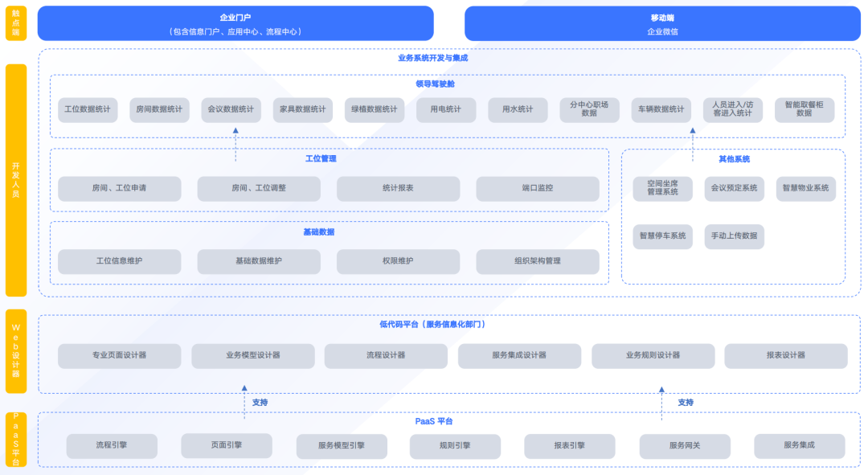
Task: Select the 权限维护 box
Action: (398, 261)
